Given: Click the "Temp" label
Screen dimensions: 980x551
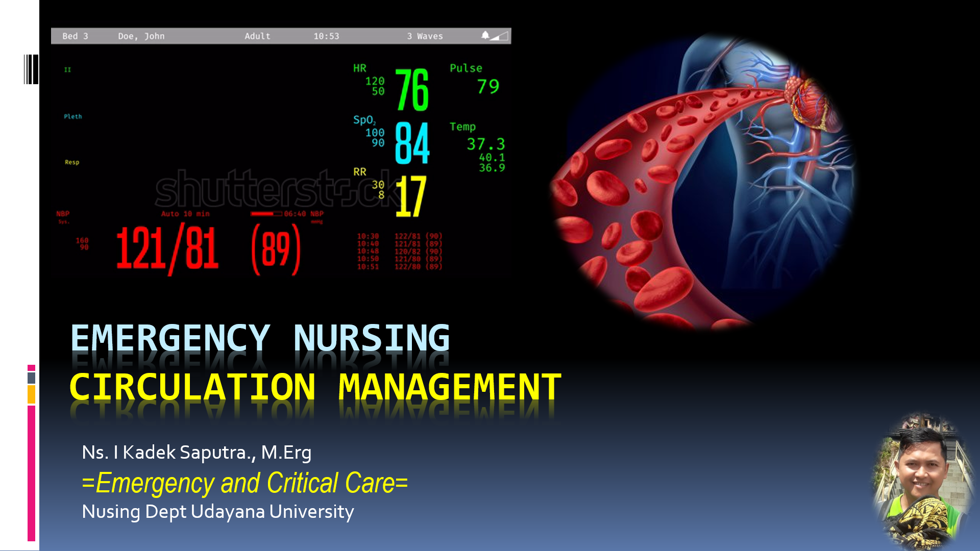Looking at the screenshot, I should click(462, 127).
